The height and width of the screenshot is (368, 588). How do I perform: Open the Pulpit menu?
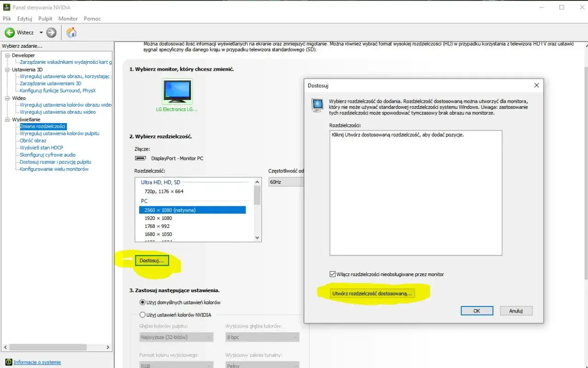(45, 19)
